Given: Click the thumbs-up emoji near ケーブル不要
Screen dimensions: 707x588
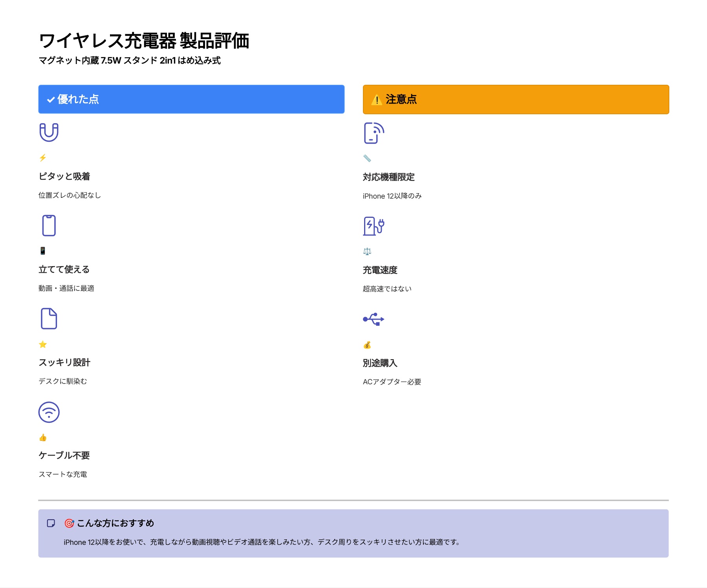Looking at the screenshot, I should tap(42, 437).
